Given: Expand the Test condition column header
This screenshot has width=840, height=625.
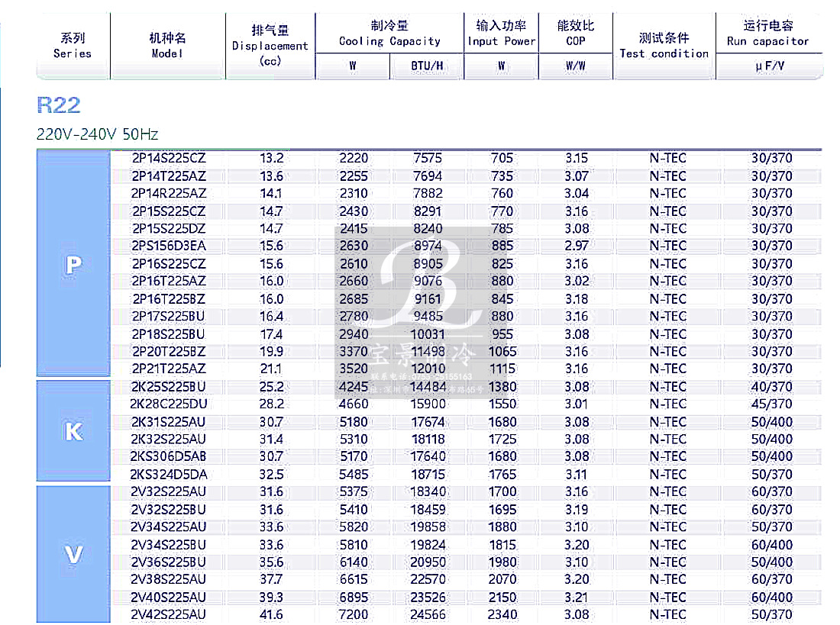Looking at the screenshot, I should 664,43.
